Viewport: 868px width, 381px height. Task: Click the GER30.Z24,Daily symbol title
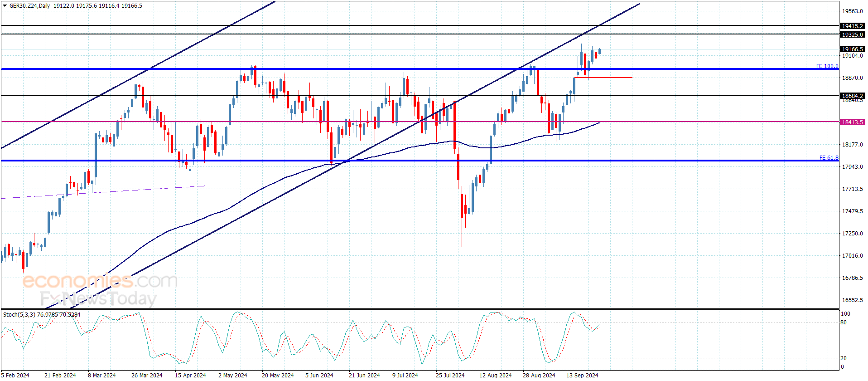point(29,6)
